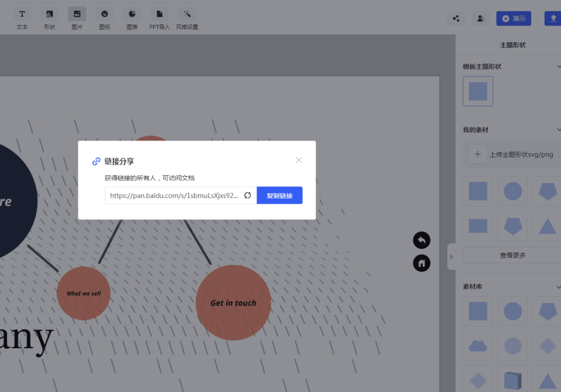Viewport: 561px width, 392px height.
Task: Open the 图片 image tool
Action: [x=77, y=19]
